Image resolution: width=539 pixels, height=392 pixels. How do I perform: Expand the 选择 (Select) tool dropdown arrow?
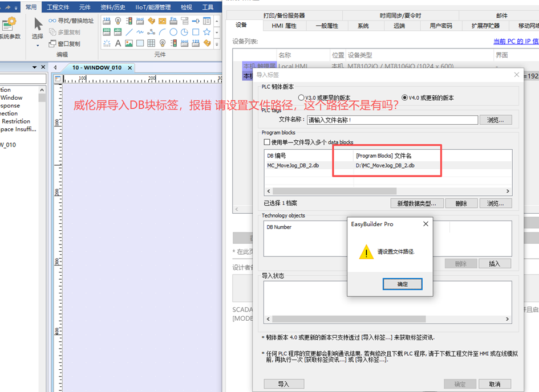(x=38, y=44)
